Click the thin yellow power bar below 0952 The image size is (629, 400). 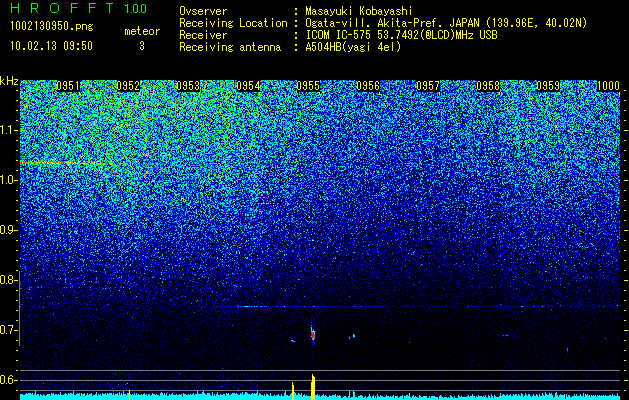coord(129,395)
